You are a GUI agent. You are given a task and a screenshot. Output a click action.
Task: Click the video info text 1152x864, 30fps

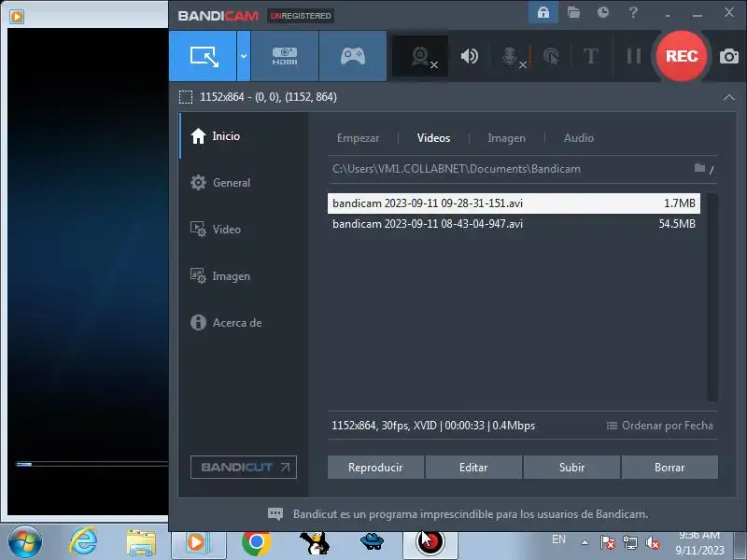pyautogui.click(x=433, y=426)
